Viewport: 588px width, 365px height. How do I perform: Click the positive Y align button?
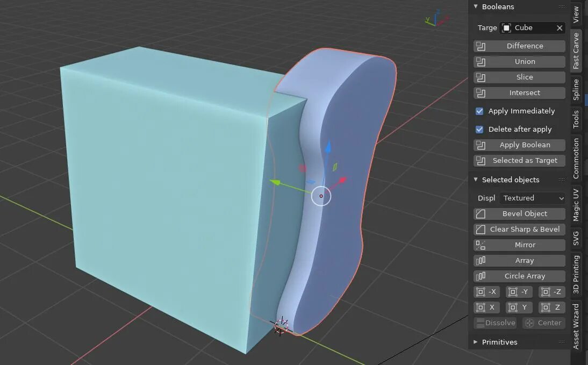(x=519, y=307)
